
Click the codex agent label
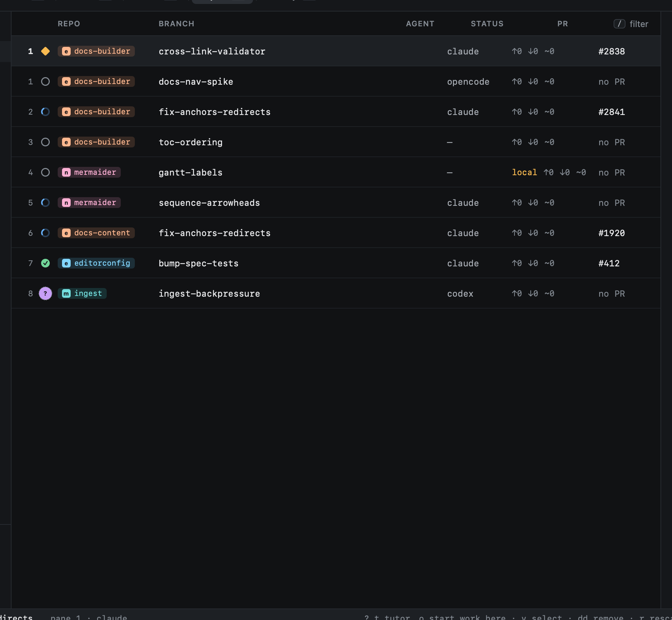coord(460,294)
